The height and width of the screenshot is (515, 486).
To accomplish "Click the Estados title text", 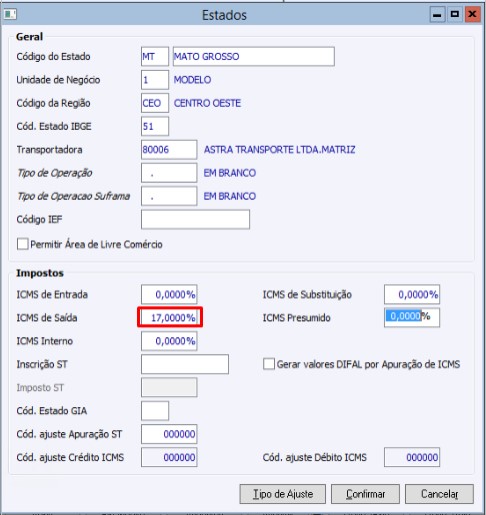I will point(224,15).
